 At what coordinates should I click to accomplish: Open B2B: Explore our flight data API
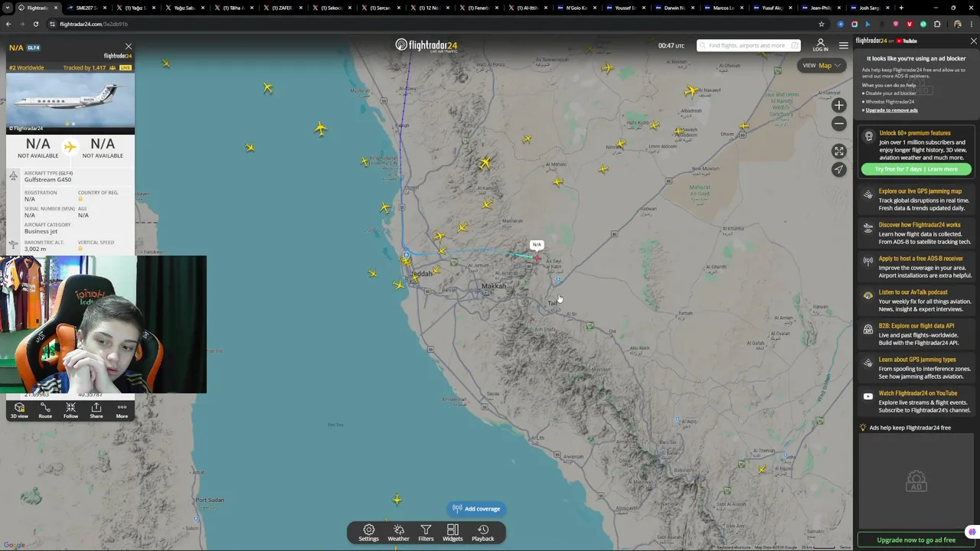tap(916, 334)
